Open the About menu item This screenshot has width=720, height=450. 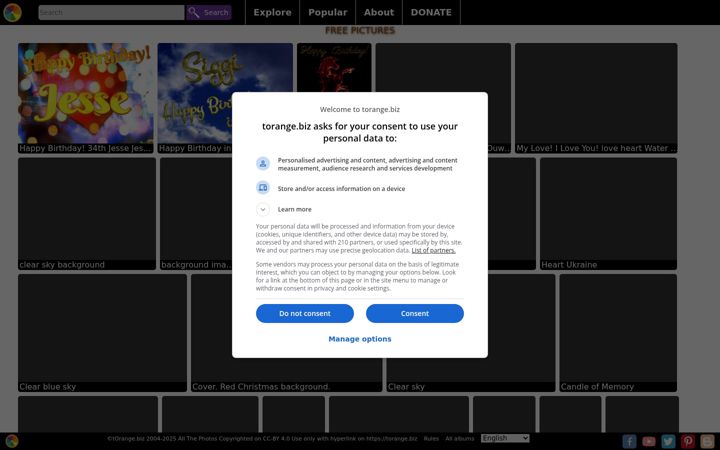click(x=379, y=12)
